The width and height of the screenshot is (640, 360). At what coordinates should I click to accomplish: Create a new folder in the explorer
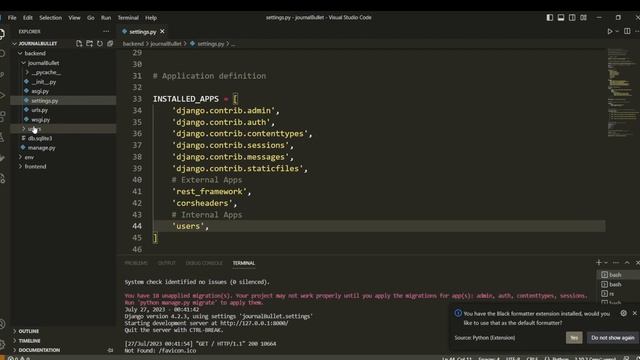[89, 43]
